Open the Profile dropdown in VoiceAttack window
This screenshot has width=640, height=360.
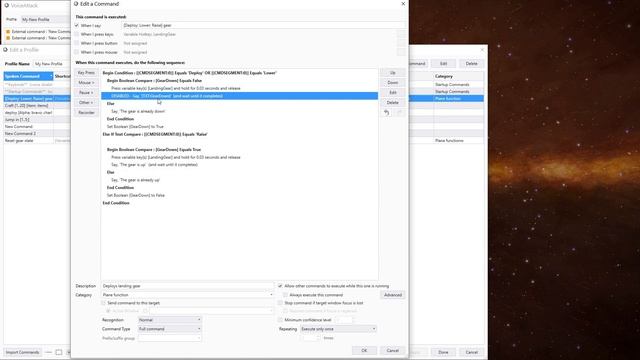tap(45, 20)
